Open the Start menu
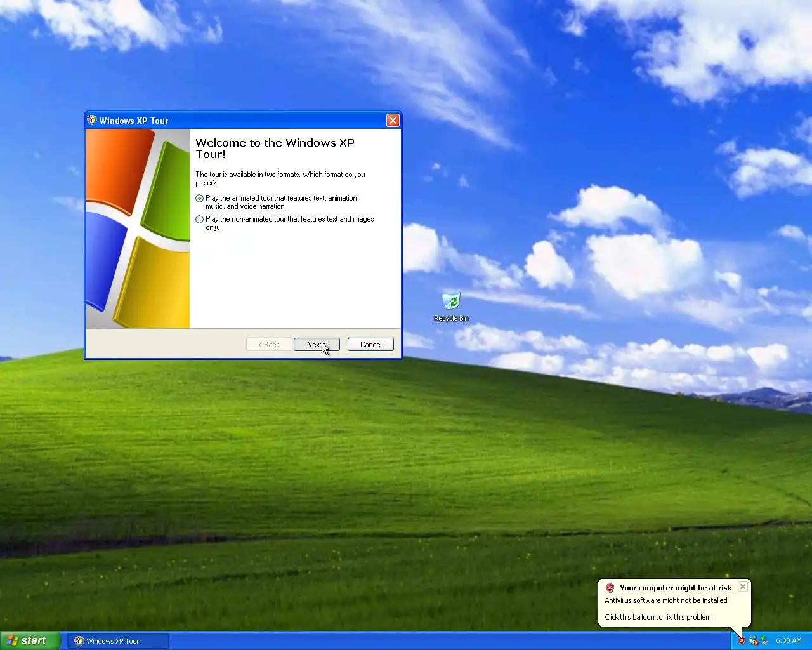812x650 pixels. [x=30, y=640]
